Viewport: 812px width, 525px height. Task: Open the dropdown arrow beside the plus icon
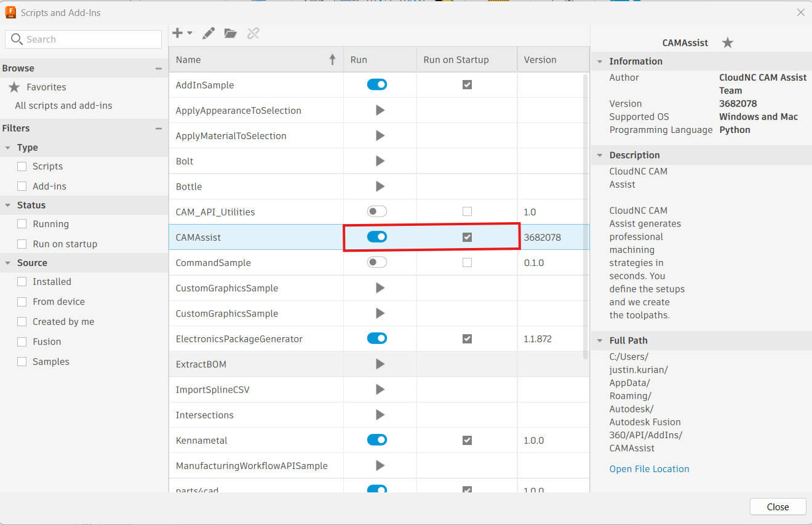tap(189, 33)
